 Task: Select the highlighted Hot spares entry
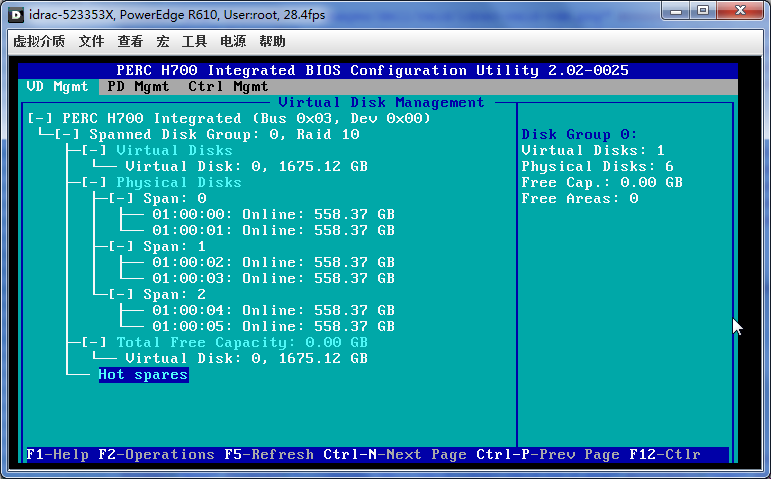143,375
